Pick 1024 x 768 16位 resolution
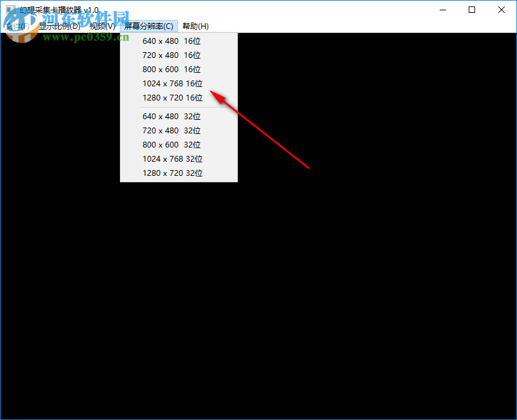 tap(179, 84)
